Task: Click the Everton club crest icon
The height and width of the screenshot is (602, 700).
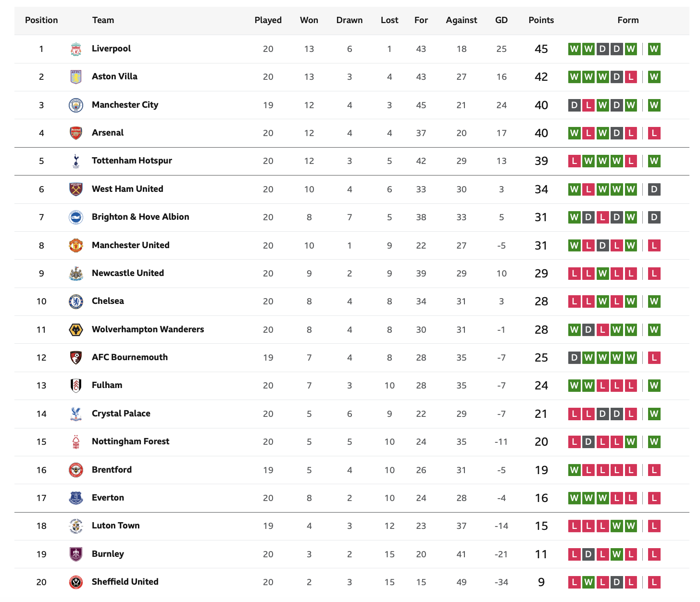Action: (x=76, y=498)
